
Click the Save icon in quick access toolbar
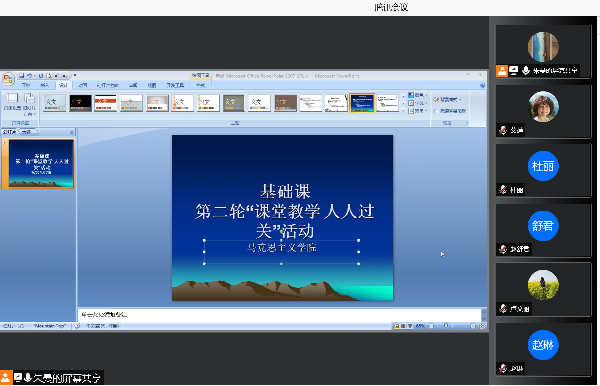click(x=22, y=76)
